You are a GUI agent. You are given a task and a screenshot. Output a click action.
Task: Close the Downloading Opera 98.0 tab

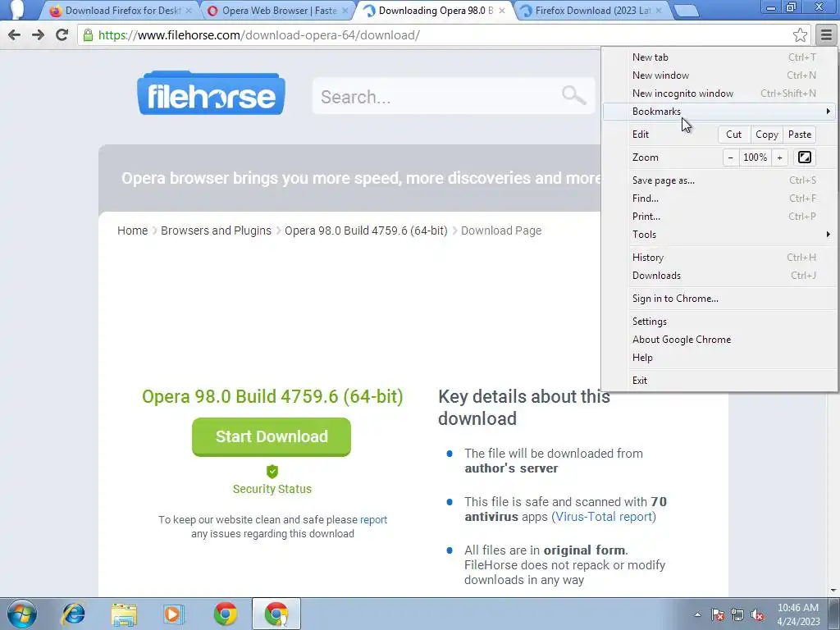pyautogui.click(x=502, y=11)
